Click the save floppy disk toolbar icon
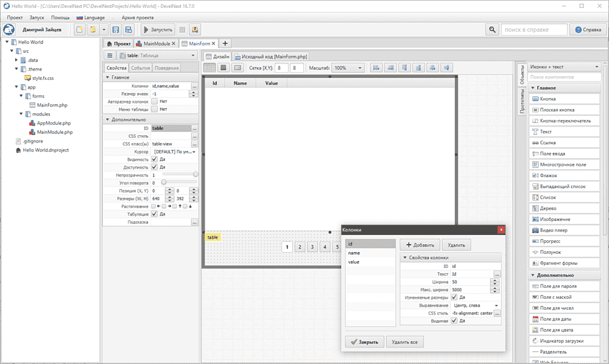The width and height of the screenshot is (609, 364). point(115,29)
